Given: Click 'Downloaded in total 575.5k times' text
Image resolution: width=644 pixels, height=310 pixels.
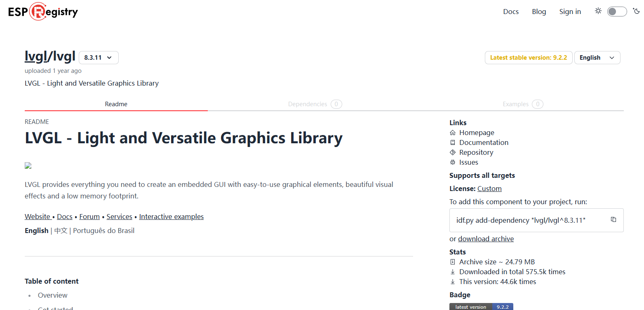Looking at the screenshot, I should [x=512, y=272].
